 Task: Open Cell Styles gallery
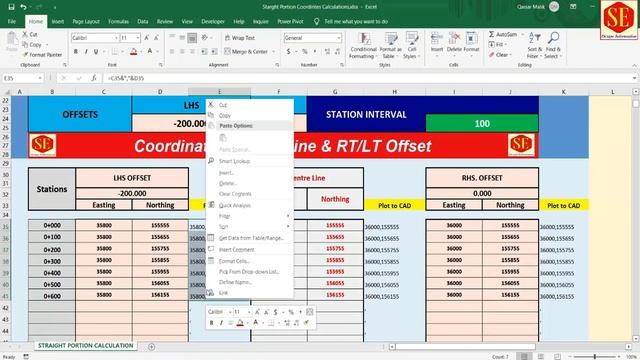pyautogui.click(x=411, y=45)
